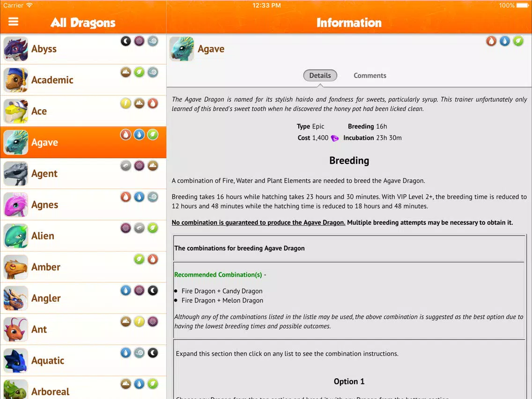Click the earth mountain icon on Academic

tap(126, 72)
